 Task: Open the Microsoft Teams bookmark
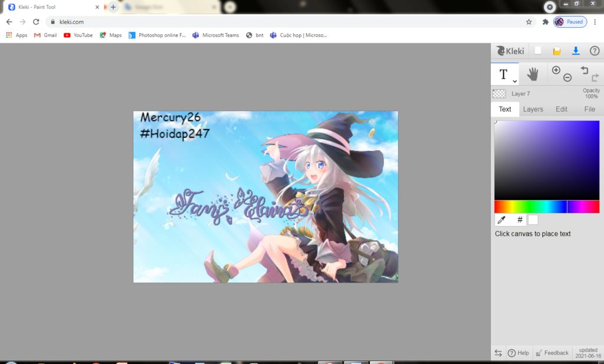[x=216, y=35]
